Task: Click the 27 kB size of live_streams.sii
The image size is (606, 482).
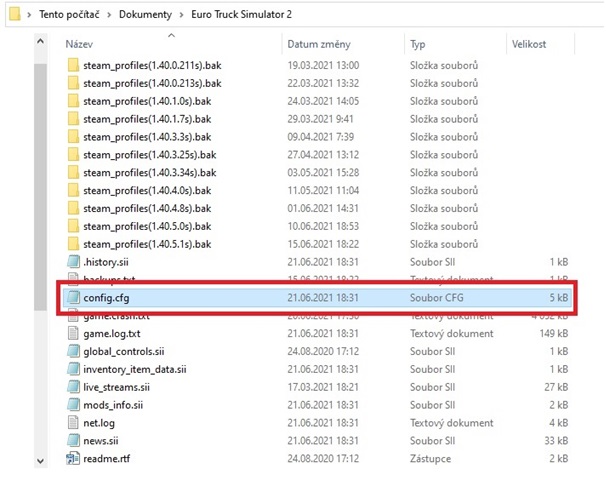Action: 556,387
